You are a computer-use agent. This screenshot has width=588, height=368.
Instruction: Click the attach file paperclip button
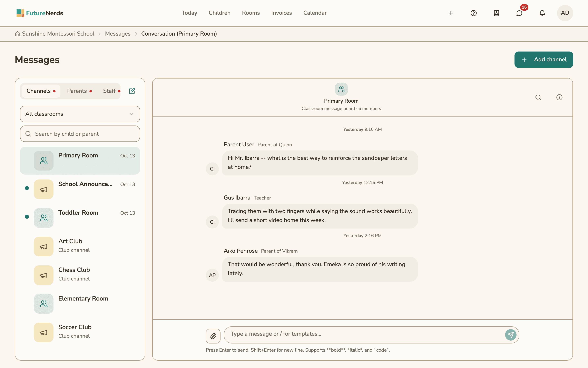213,336
